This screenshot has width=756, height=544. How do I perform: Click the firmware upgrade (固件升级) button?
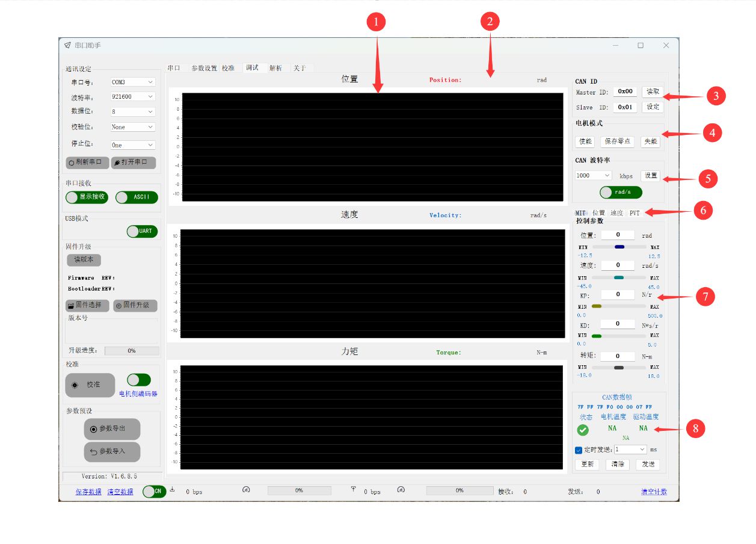pos(135,306)
